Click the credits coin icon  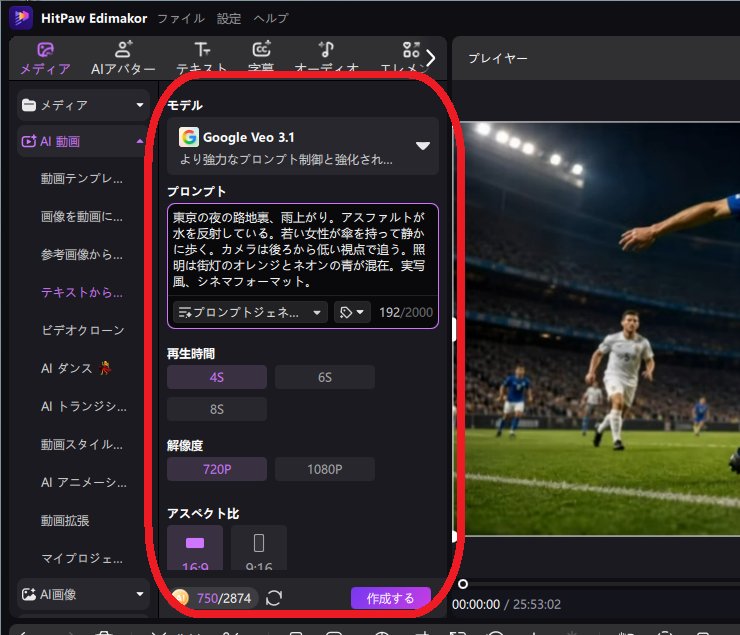point(181,598)
